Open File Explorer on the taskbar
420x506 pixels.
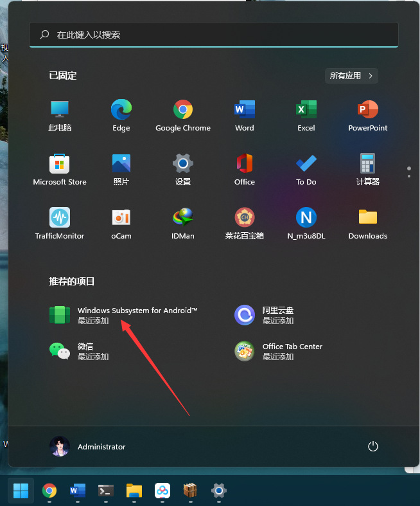134,491
